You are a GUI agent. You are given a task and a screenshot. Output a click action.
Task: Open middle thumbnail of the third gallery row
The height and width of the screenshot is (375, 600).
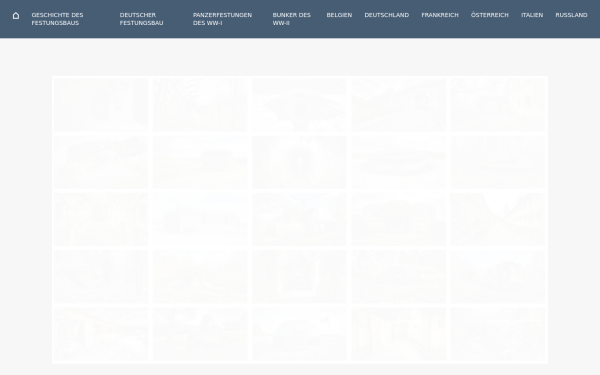click(x=299, y=219)
